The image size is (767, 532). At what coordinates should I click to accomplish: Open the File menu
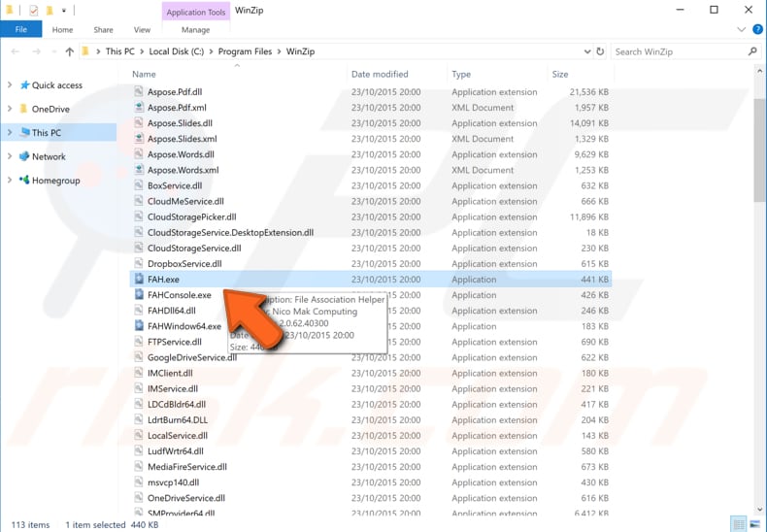[21, 29]
